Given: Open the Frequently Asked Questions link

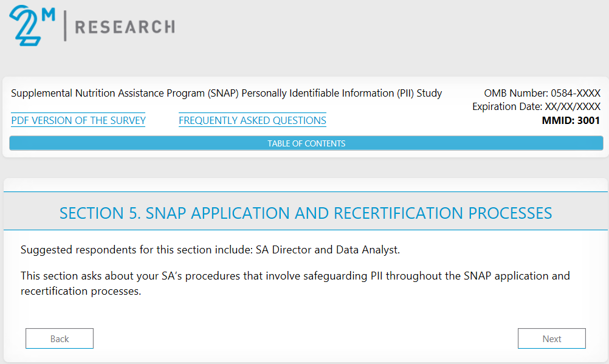Looking at the screenshot, I should click(252, 120).
